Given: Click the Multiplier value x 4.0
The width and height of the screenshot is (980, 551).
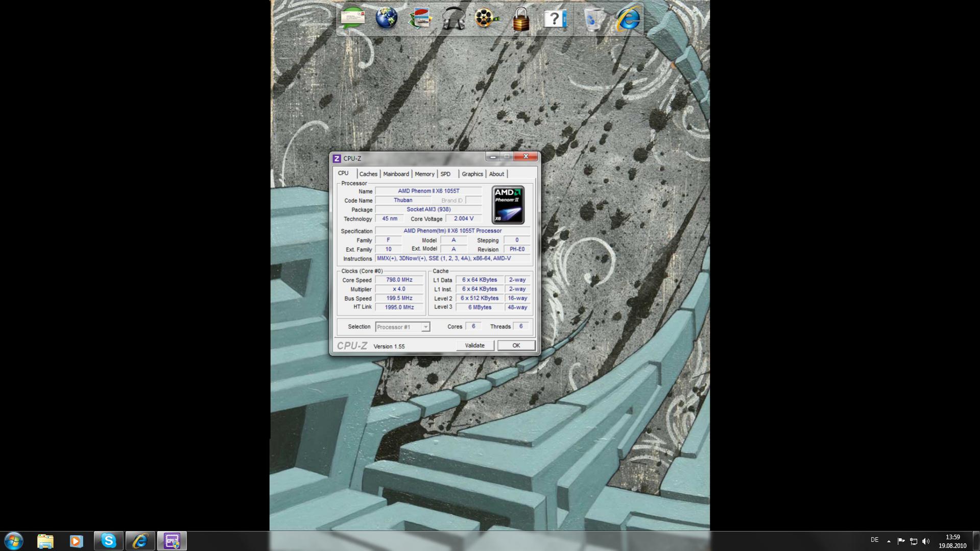Looking at the screenshot, I should 399,289.
